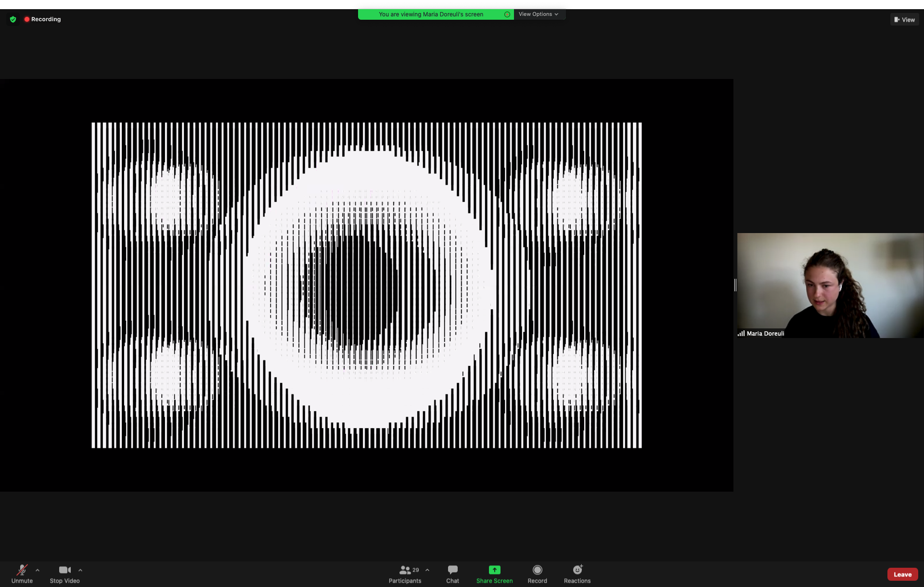Open the View Options dropdown

click(538, 14)
